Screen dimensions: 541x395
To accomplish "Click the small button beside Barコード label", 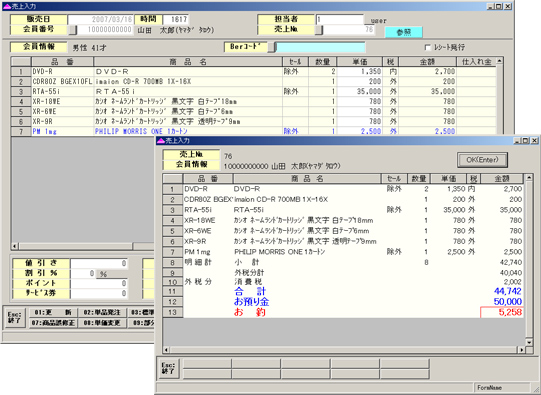I will click(x=272, y=48).
